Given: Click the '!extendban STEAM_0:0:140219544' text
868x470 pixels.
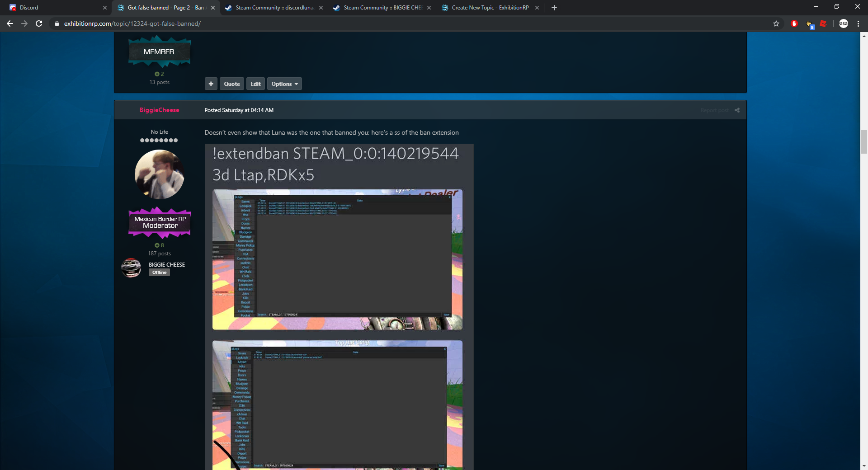Looking at the screenshot, I should [x=336, y=153].
